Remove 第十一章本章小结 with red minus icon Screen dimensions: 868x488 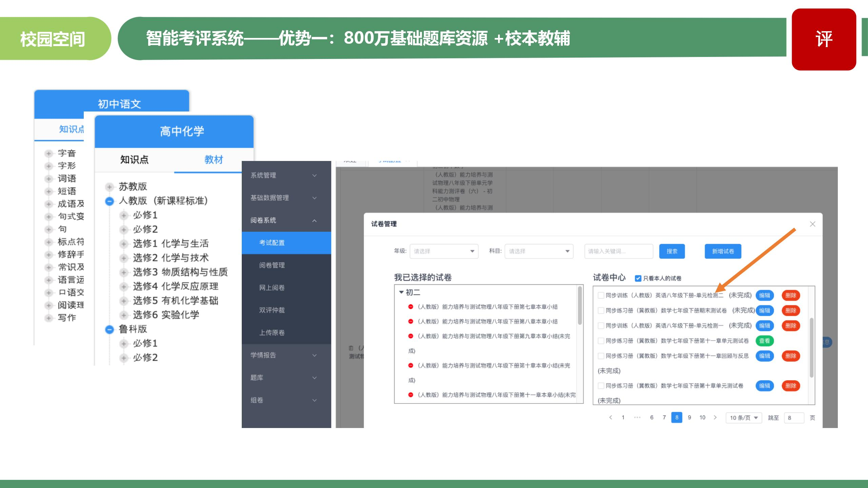tap(411, 395)
